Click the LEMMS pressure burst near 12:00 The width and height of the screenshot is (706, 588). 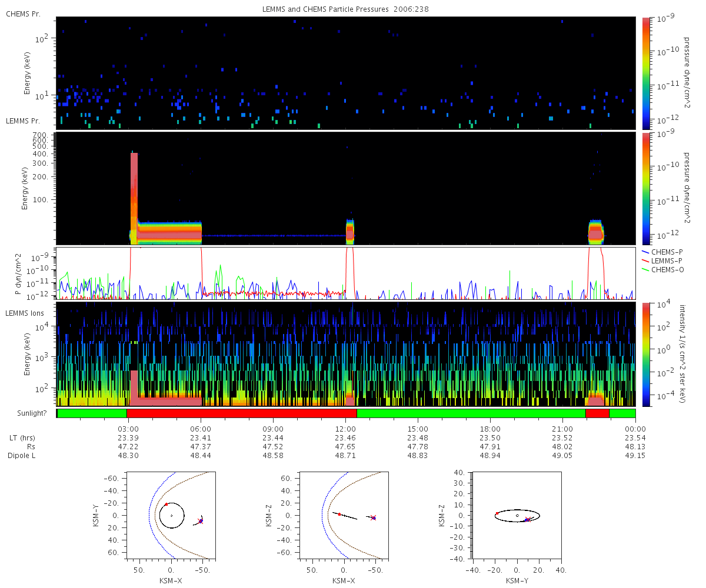click(x=350, y=230)
